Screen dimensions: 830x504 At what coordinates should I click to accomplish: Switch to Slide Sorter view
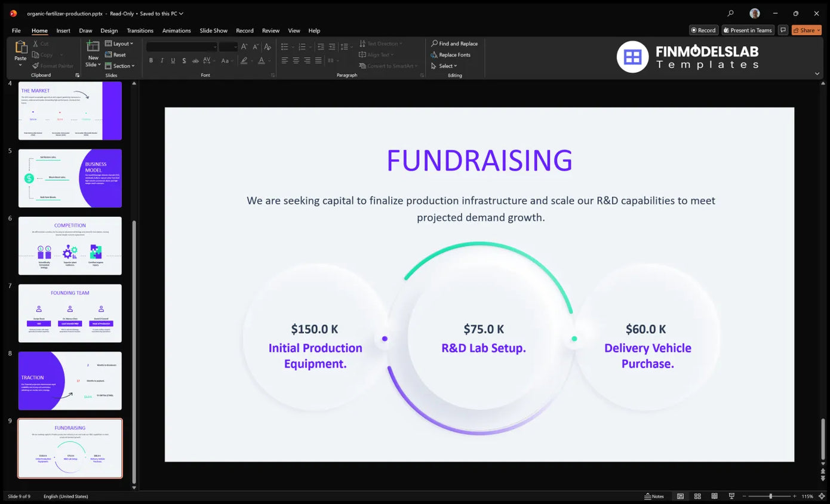(x=697, y=496)
